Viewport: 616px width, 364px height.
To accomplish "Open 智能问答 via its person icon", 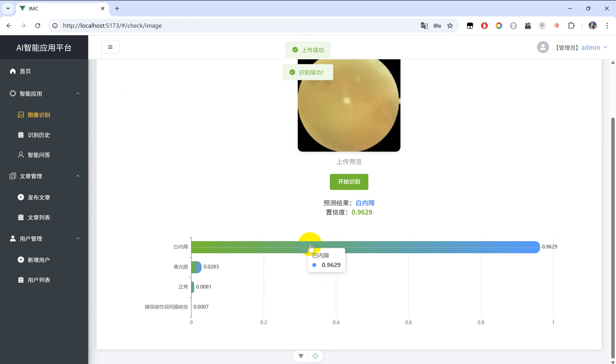I will pyautogui.click(x=21, y=154).
